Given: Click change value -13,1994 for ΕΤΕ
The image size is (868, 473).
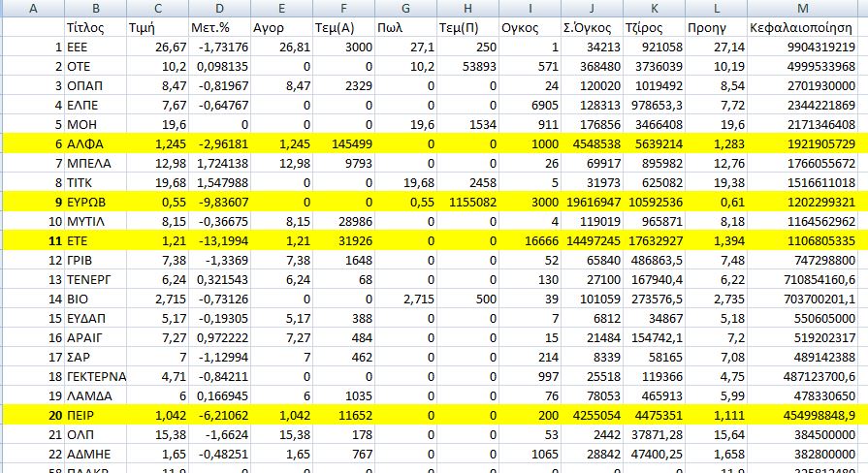Looking at the screenshot, I should click(220, 240).
